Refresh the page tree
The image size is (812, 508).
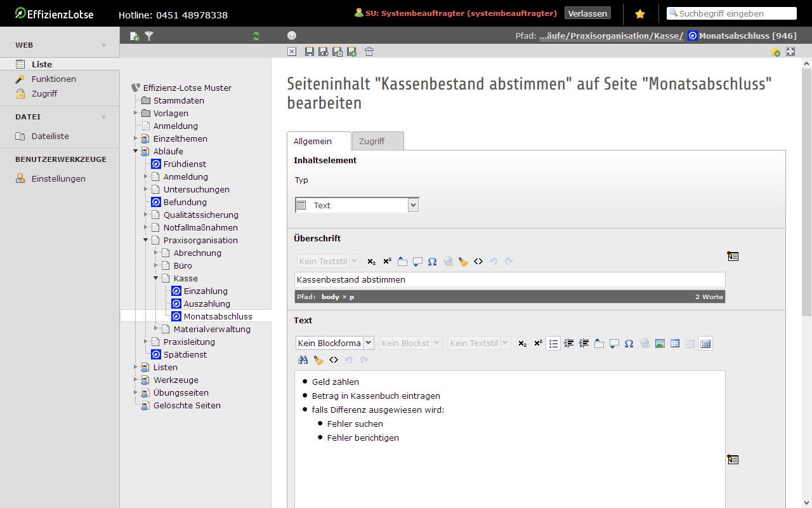[256, 36]
